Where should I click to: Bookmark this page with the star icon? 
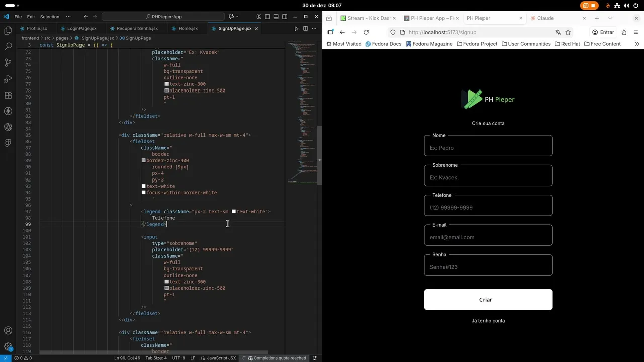point(568,32)
